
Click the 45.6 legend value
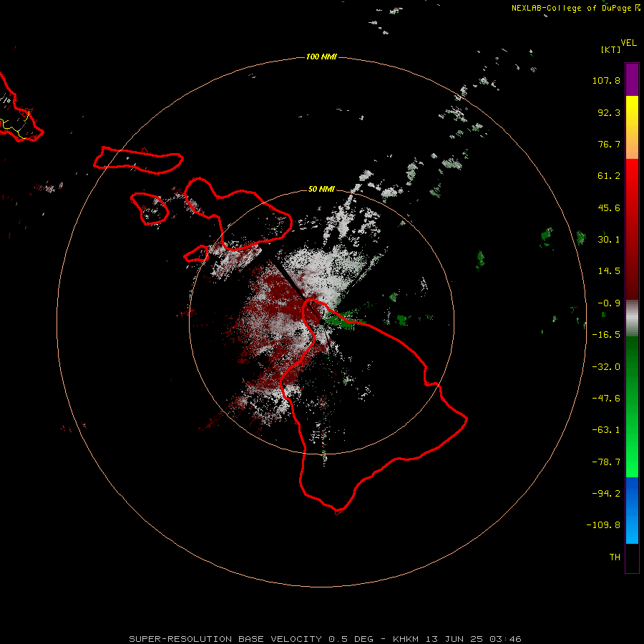[609, 208]
